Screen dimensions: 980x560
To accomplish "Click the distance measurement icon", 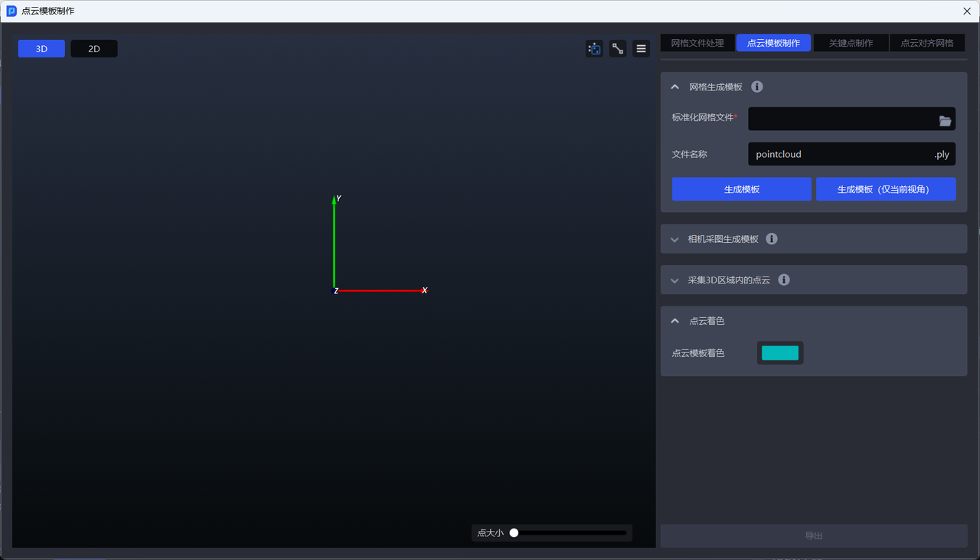I will pyautogui.click(x=618, y=49).
